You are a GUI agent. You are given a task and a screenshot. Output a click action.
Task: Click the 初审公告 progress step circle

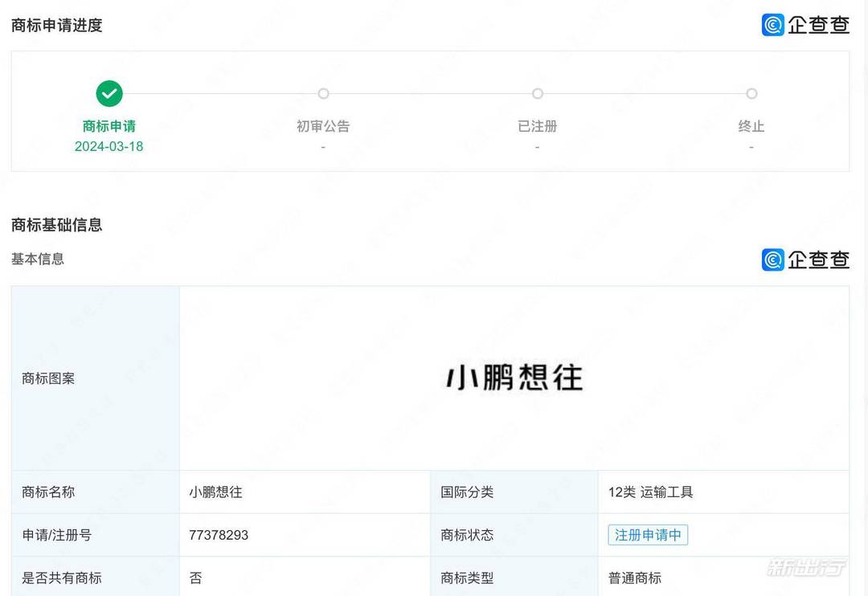point(323,93)
